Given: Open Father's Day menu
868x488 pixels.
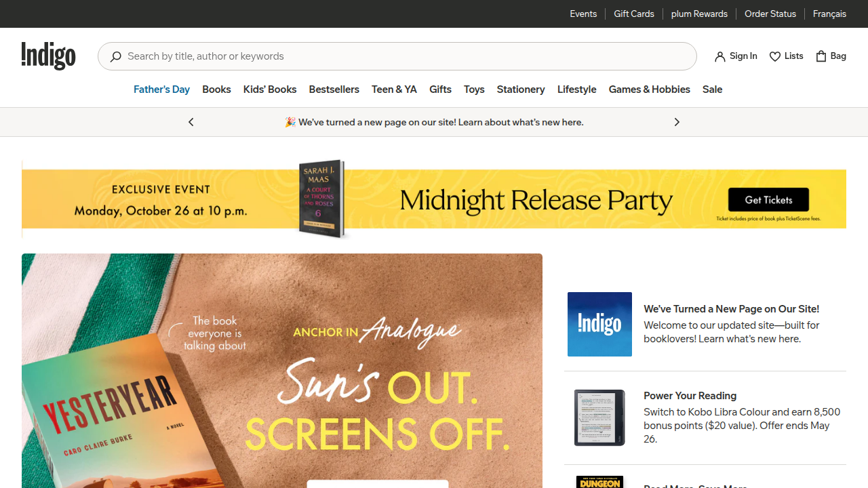Looking at the screenshot, I should click(161, 89).
